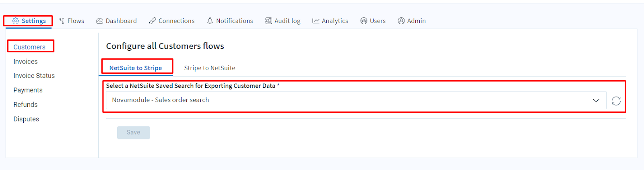Select Refunds in the sidebar
Image resolution: width=644 pixels, height=170 pixels.
click(25, 105)
